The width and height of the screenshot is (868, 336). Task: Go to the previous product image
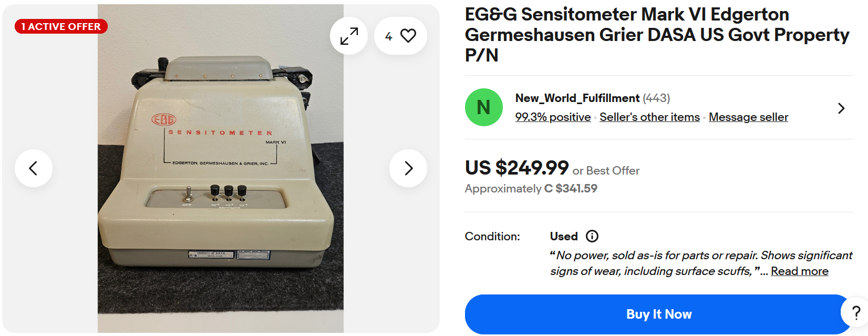(x=34, y=168)
